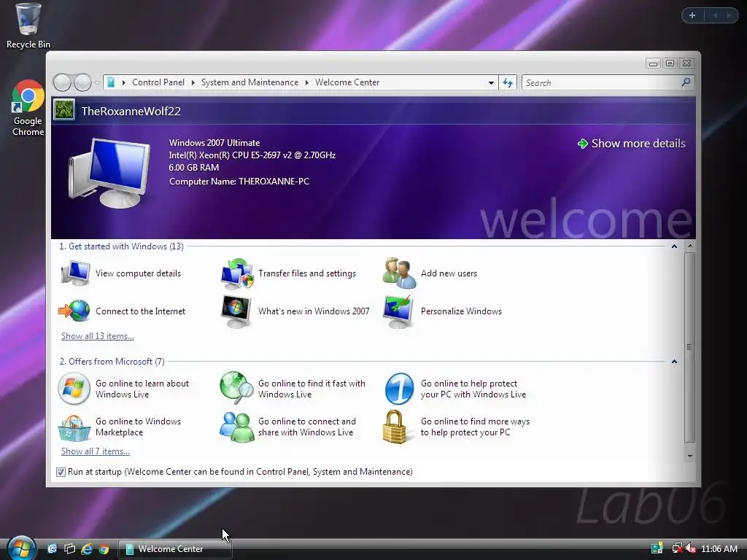Click the muted volume tray icon

tap(691, 548)
